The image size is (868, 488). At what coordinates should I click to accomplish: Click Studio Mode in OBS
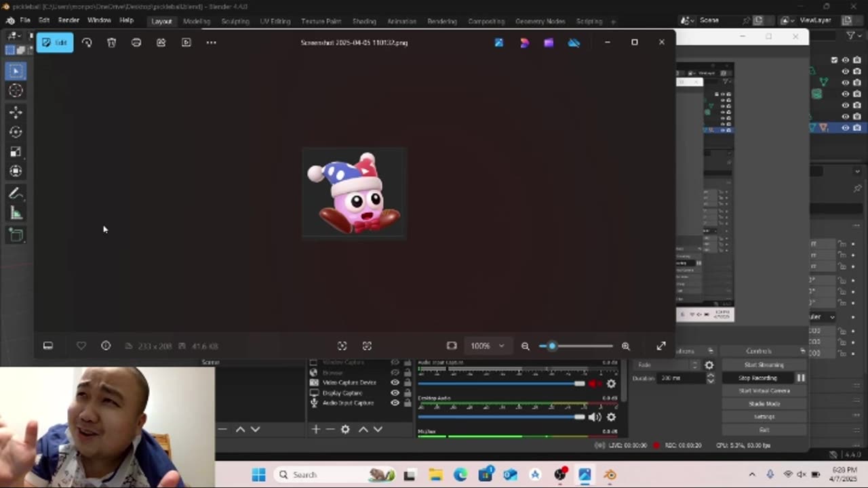pyautogui.click(x=764, y=403)
